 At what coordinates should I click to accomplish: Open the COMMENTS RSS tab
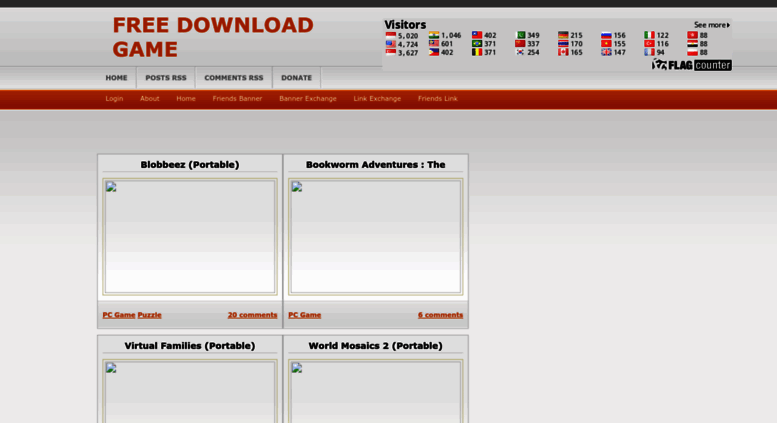point(234,78)
